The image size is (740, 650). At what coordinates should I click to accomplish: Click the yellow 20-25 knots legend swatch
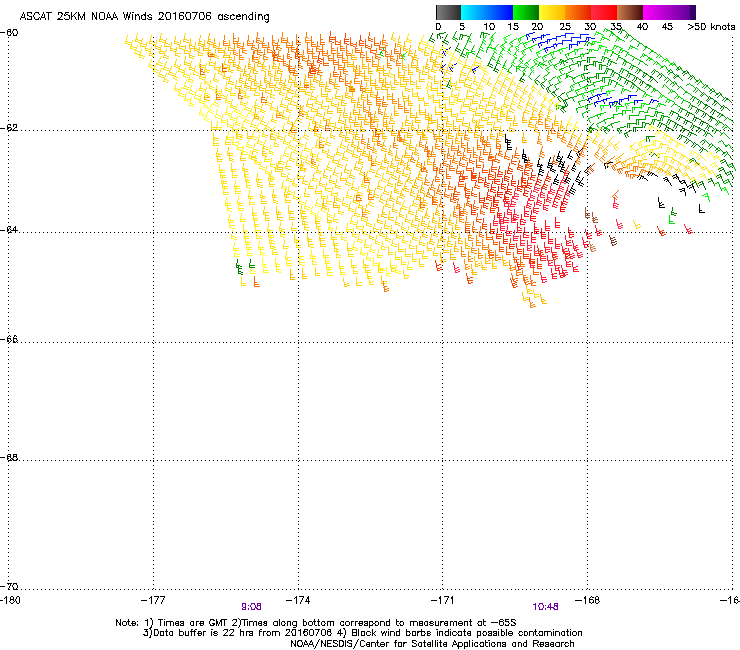click(x=552, y=12)
